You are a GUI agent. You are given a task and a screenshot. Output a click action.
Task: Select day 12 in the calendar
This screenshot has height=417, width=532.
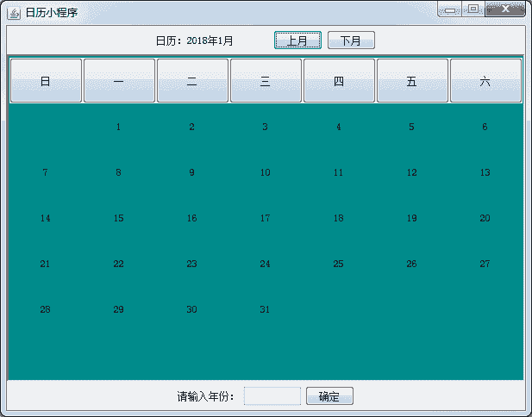[x=411, y=172]
